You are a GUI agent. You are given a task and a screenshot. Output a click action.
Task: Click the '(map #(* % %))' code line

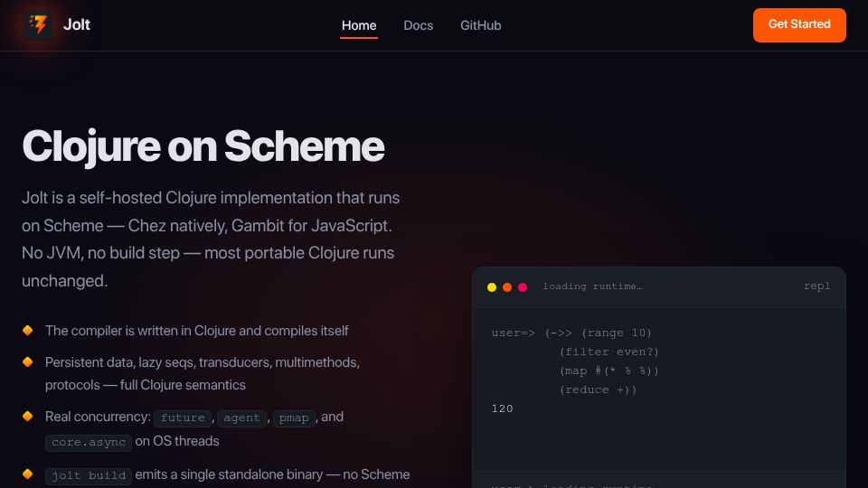tap(609, 371)
